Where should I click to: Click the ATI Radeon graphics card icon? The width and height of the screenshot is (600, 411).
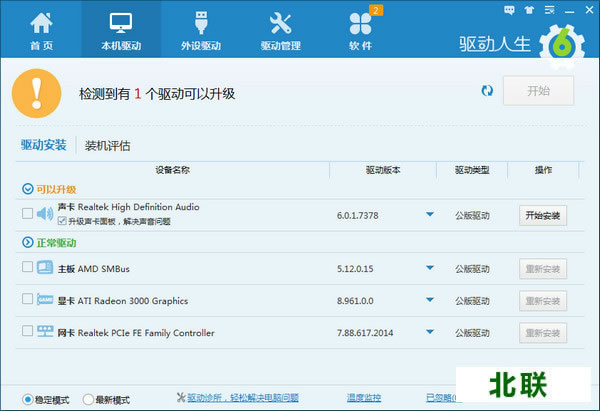click(x=45, y=300)
